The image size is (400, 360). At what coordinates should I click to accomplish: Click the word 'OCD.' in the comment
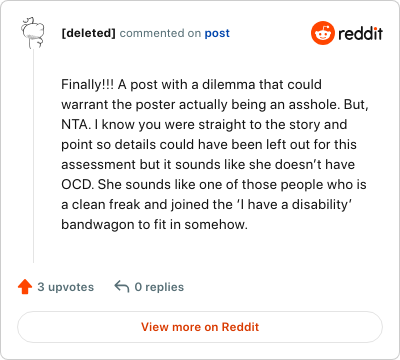point(77,185)
